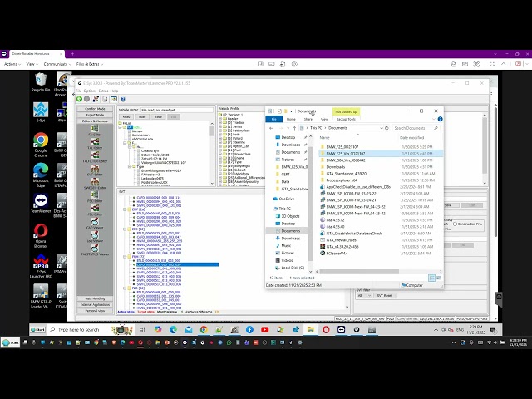Image resolution: width=532 pixels, height=399 pixels.
Task: Show hidden icons in remote system tray
Action: tap(436, 330)
